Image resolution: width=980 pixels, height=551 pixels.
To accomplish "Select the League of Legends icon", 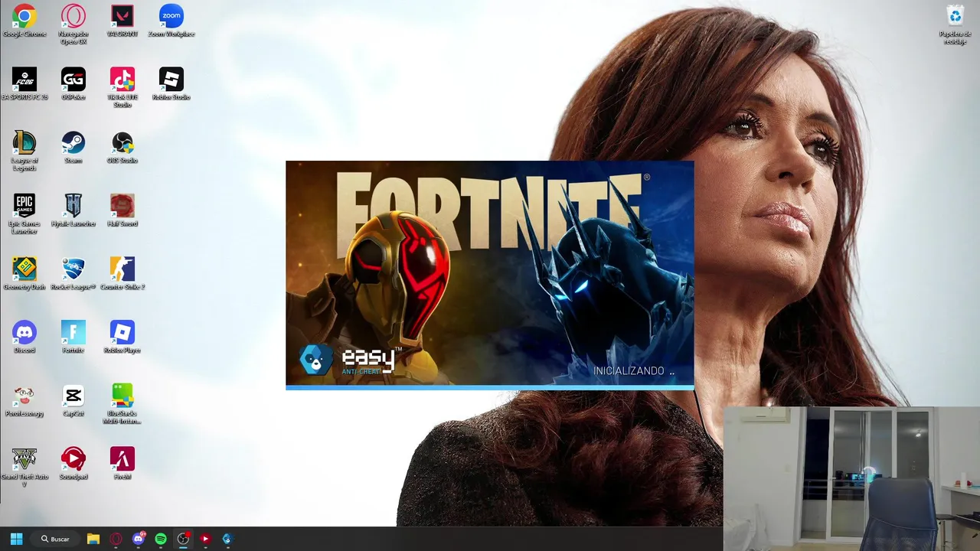I will point(24,152).
